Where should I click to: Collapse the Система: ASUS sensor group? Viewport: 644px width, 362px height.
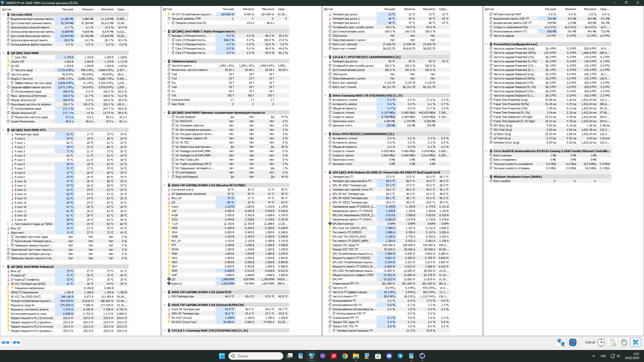pos(4,15)
